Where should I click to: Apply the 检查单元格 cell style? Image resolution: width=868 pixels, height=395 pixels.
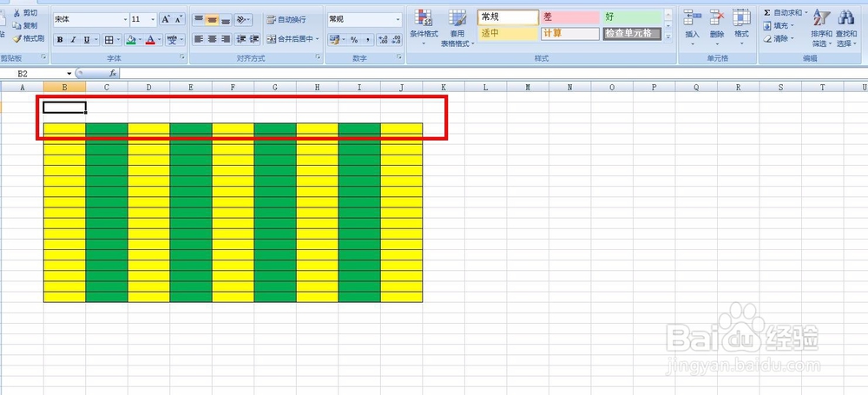pyautogui.click(x=632, y=34)
